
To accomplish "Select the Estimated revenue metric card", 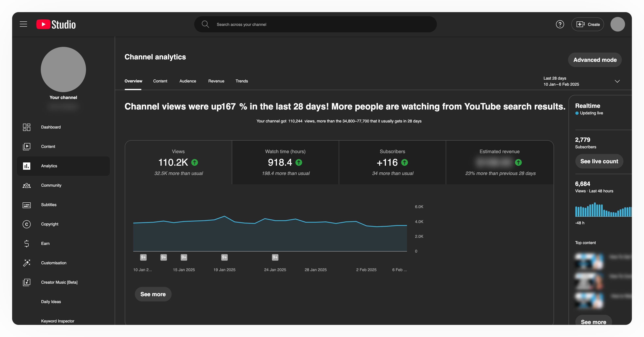I will pyautogui.click(x=500, y=162).
